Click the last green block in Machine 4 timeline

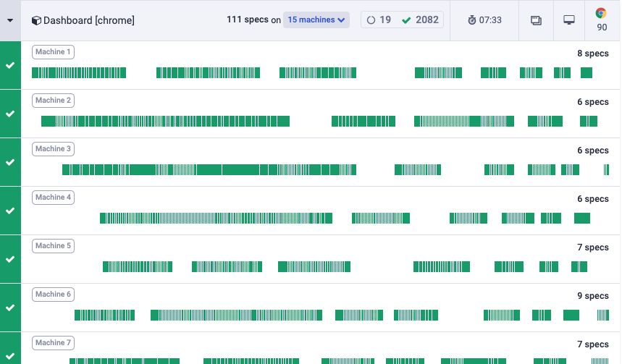(x=582, y=218)
